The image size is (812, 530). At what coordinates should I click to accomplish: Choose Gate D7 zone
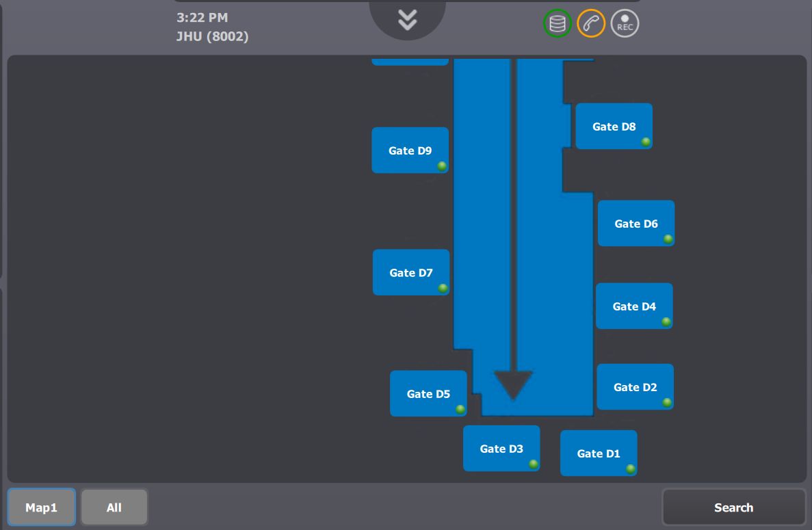[x=411, y=272]
